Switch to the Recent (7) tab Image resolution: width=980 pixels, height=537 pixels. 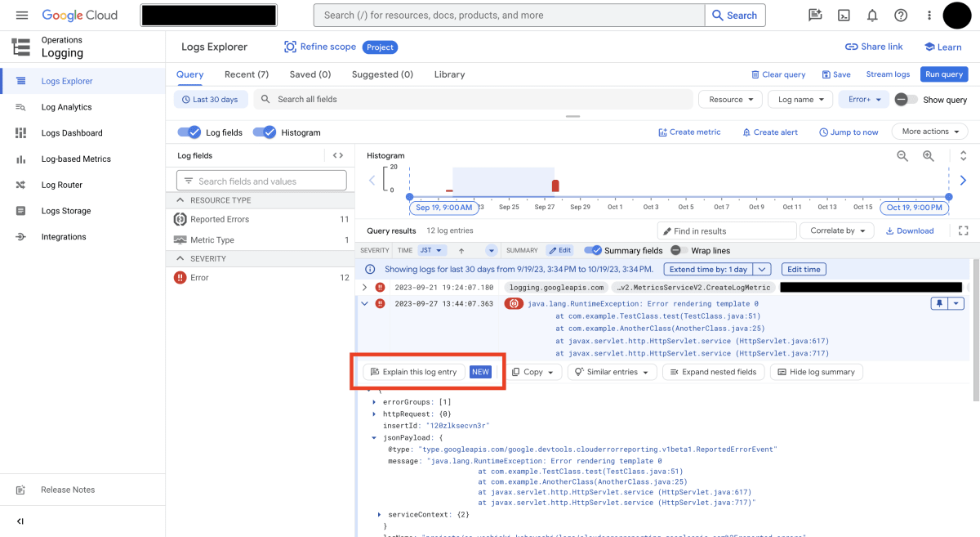247,74
